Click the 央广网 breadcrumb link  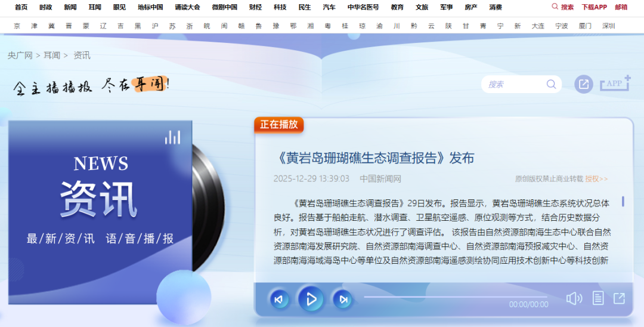point(20,55)
